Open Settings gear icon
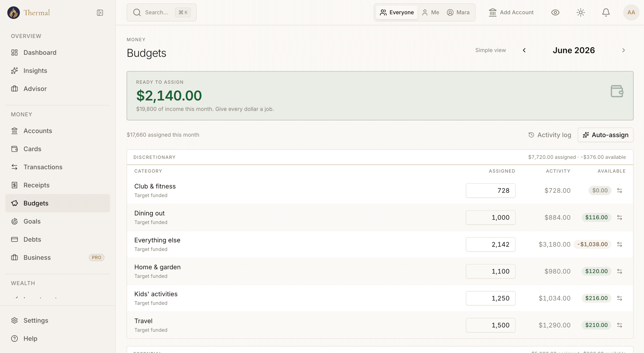 tap(14, 320)
